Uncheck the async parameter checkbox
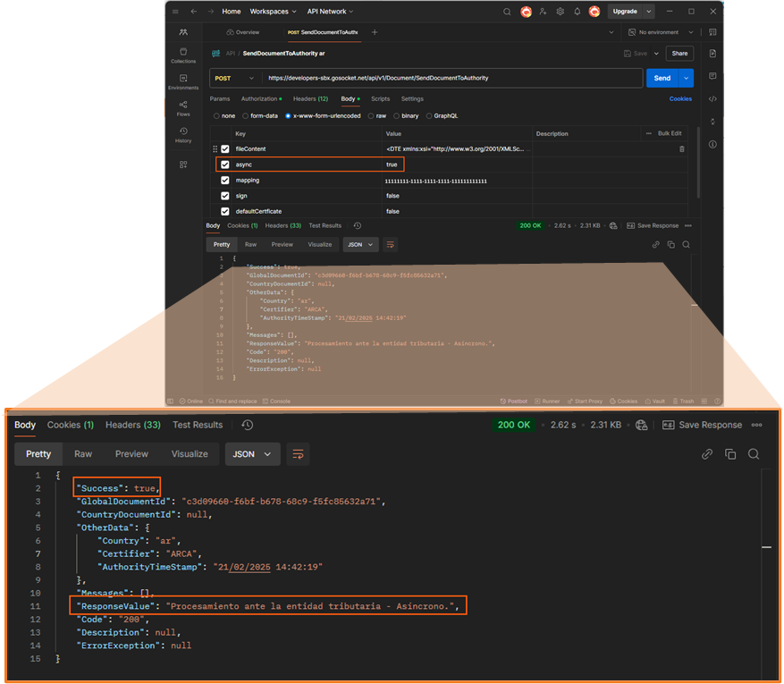Image resolution: width=784 pixels, height=684 pixels. coord(225,165)
